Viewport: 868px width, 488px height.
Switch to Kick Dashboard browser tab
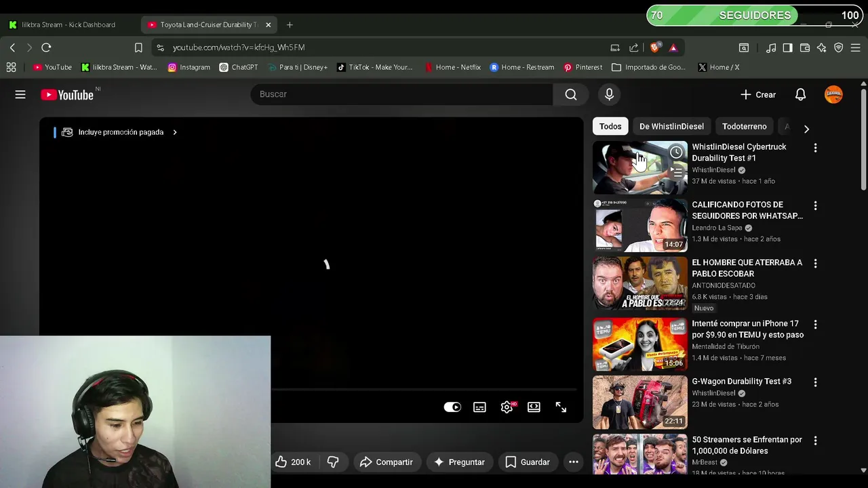(x=68, y=24)
